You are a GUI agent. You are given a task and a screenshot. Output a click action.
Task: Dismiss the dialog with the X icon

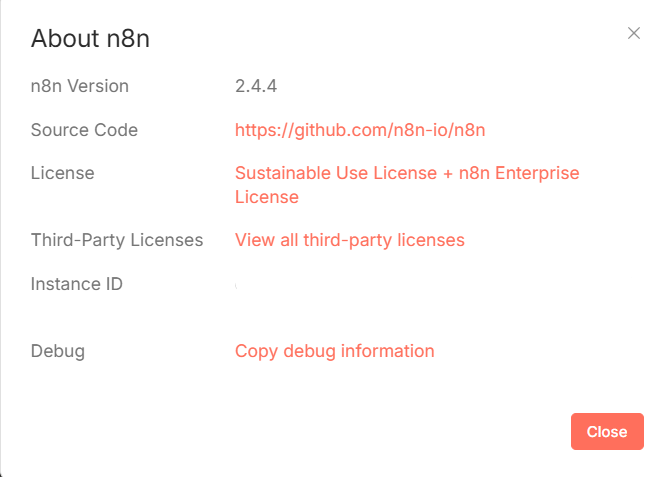634,33
